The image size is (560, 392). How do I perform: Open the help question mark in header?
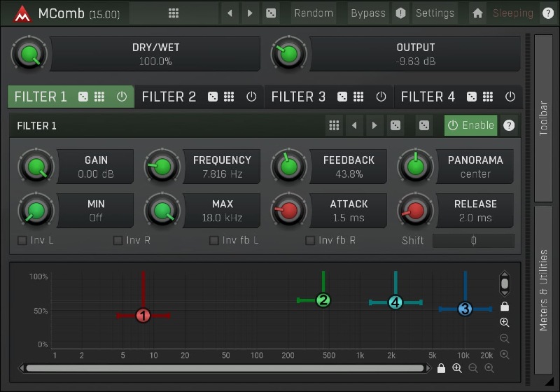[x=547, y=13]
